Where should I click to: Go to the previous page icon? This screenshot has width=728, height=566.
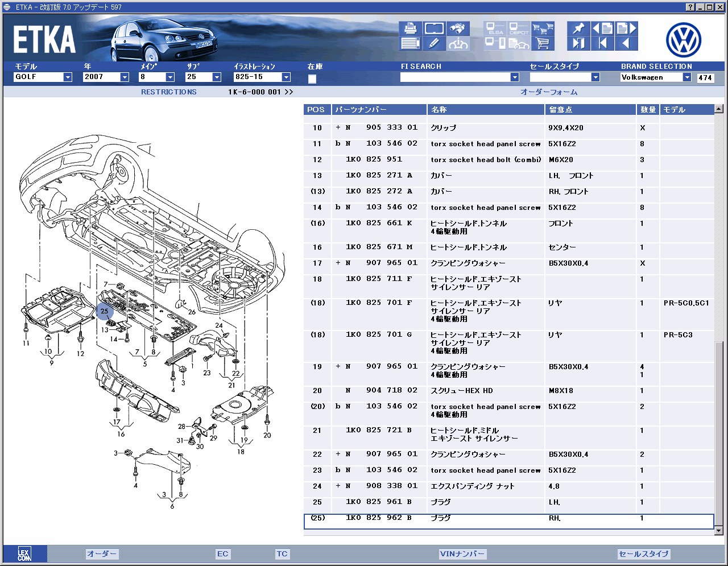(603, 28)
